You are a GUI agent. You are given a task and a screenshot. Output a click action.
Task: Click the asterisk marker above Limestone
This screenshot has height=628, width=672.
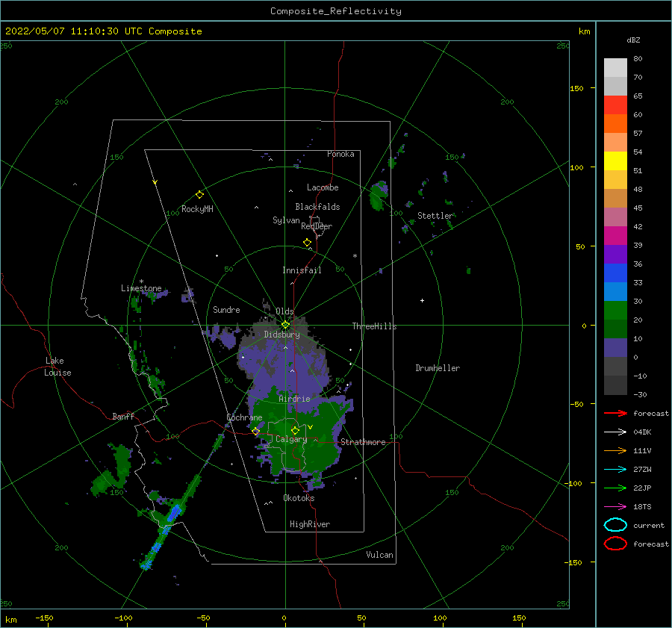coord(141,282)
